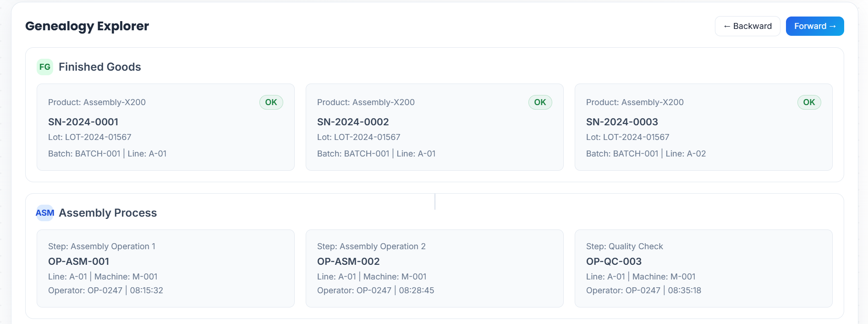Select serial number SN-2024-0003
Viewport: 868px width, 324px height.
coord(622,122)
